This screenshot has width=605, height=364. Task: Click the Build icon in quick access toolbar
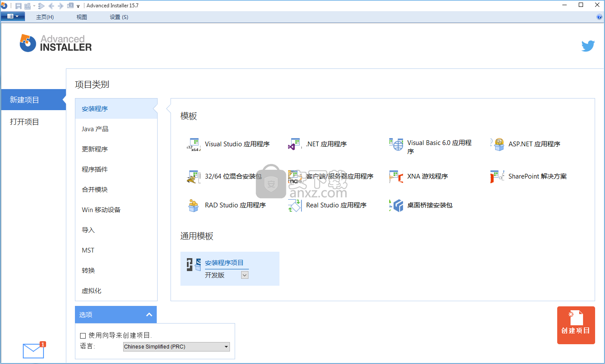pos(28,6)
